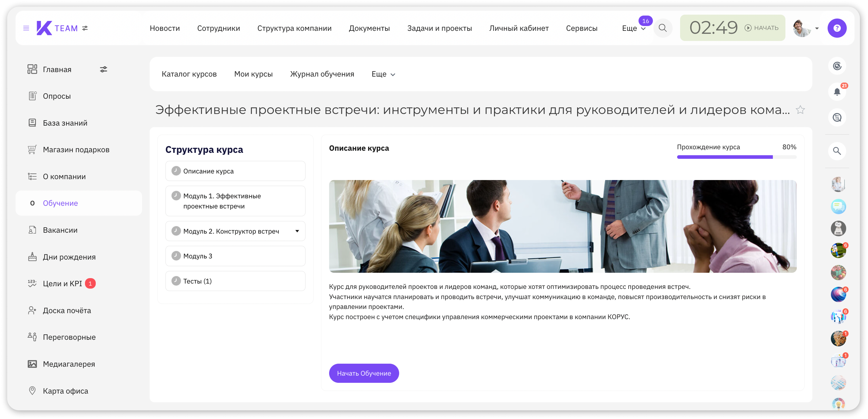
Task: Click the course banner image
Action: pos(563,226)
